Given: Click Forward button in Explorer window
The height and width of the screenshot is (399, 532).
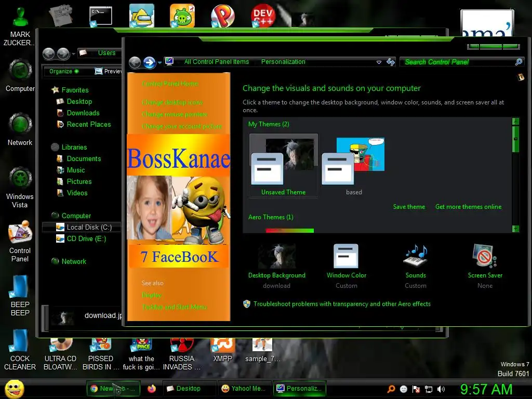Looking at the screenshot, I should point(63,54).
